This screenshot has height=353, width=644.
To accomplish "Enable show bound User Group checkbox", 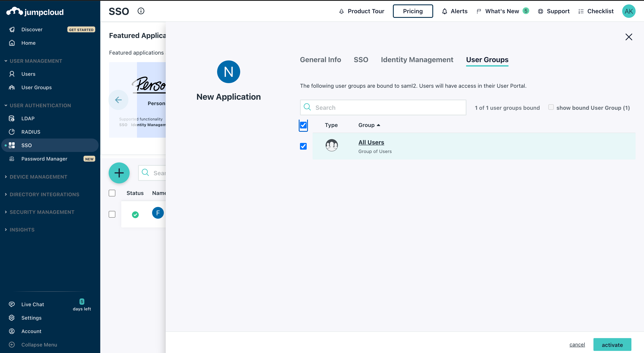I will pos(551,107).
